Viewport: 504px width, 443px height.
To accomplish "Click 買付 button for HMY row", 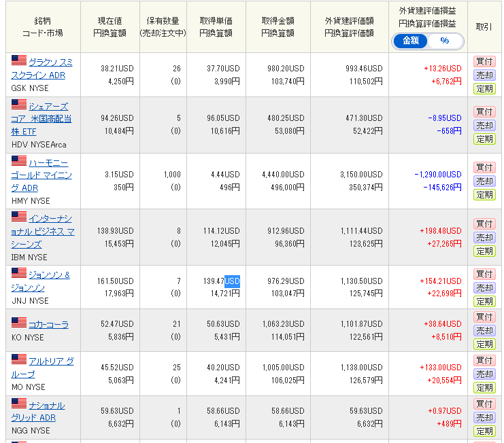I will pyautogui.click(x=484, y=168).
